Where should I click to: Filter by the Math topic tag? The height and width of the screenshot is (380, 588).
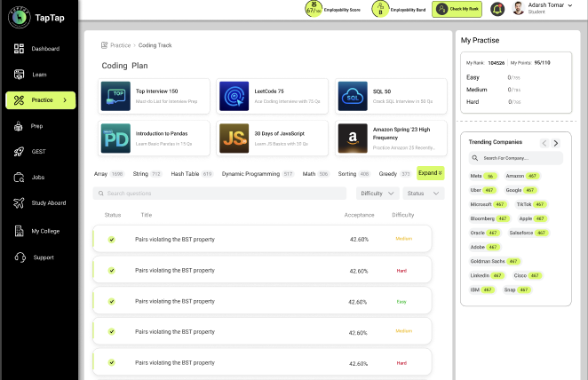(x=315, y=174)
